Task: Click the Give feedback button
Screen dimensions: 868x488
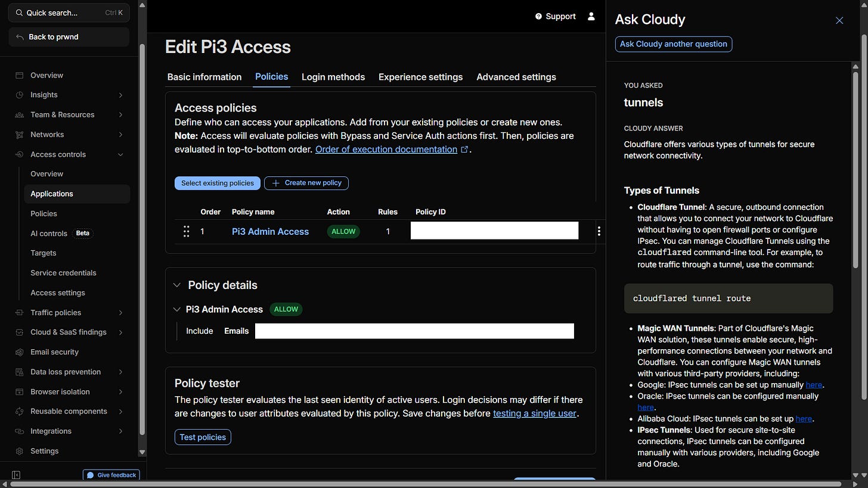Action: coord(111,475)
